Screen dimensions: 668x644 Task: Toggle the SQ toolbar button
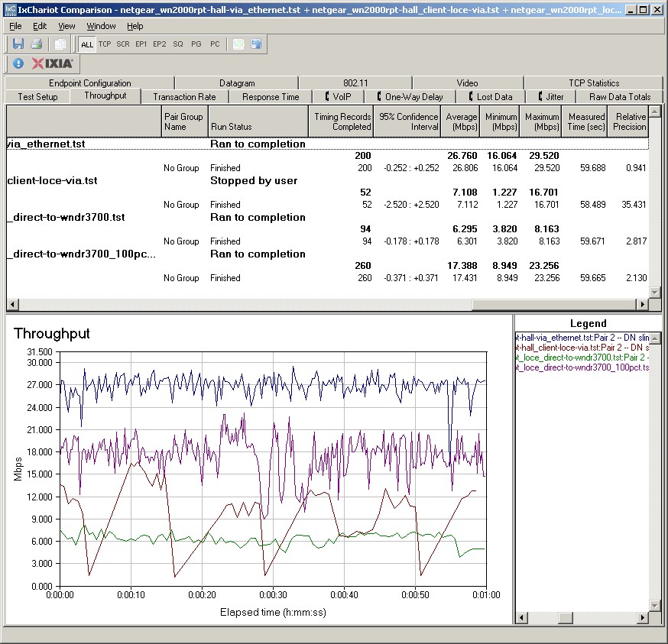pos(178,44)
